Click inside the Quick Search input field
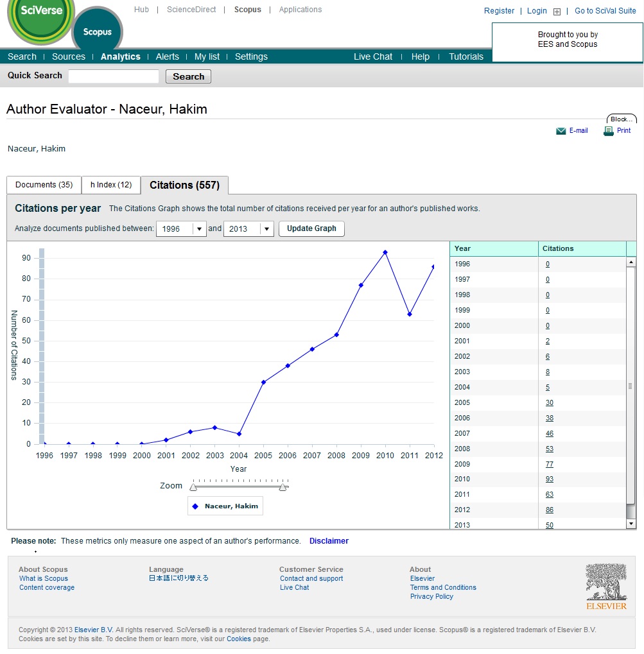644x654 pixels. [114, 76]
